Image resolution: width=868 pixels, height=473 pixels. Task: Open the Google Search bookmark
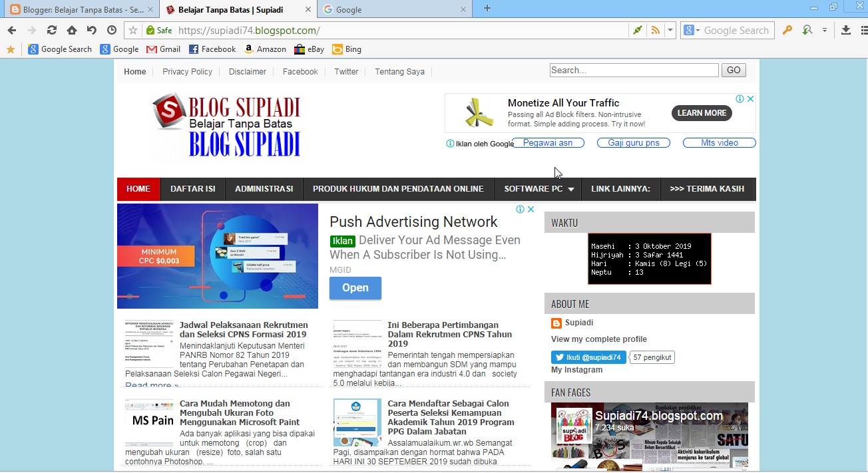[60, 49]
